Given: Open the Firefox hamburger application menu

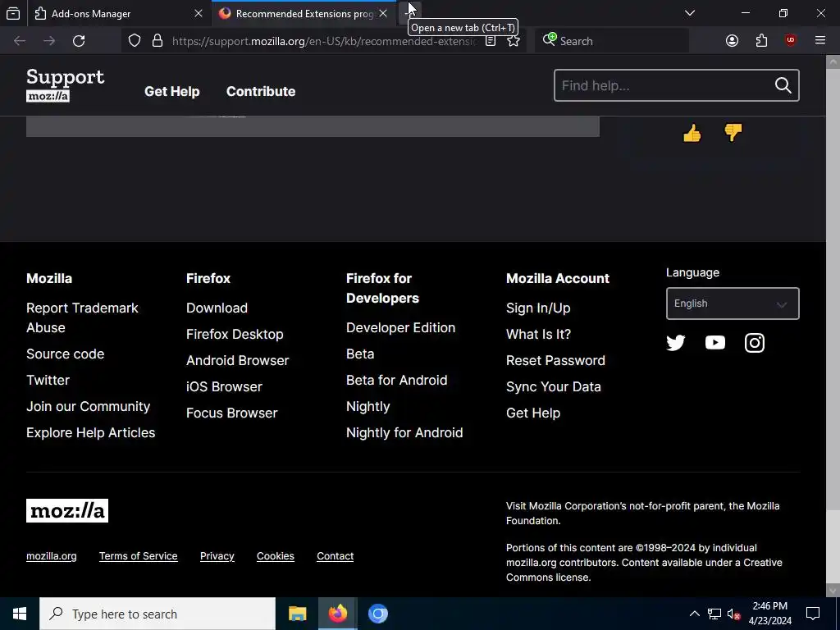Looking at the screenshot, I should pos(819,41).
